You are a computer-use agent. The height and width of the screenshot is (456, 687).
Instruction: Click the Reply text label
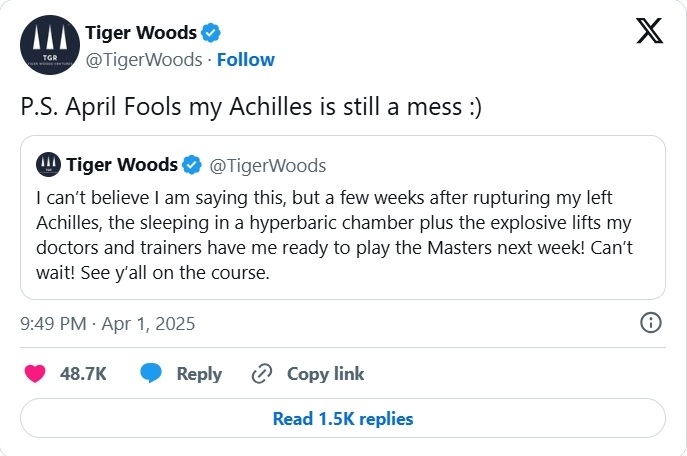click(x=199, y=374)
